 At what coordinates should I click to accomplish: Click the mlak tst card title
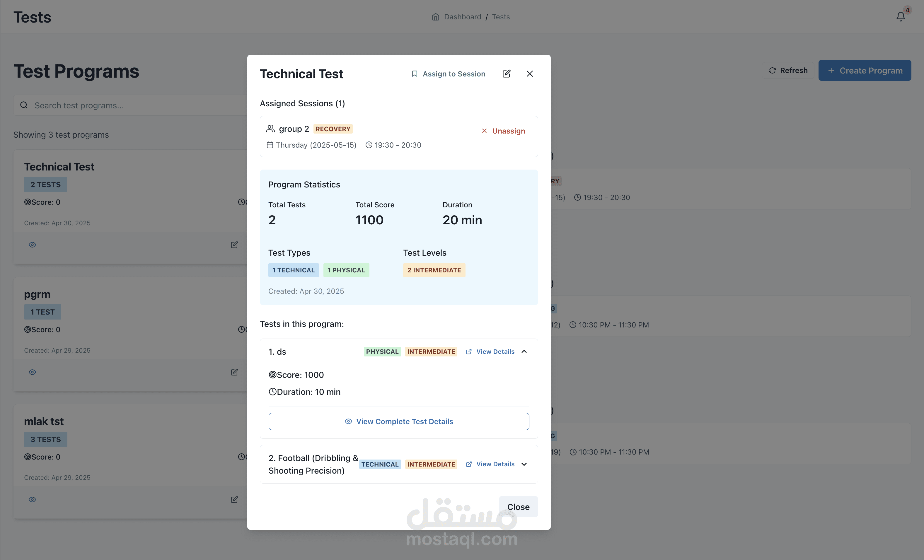coord(43,421)
